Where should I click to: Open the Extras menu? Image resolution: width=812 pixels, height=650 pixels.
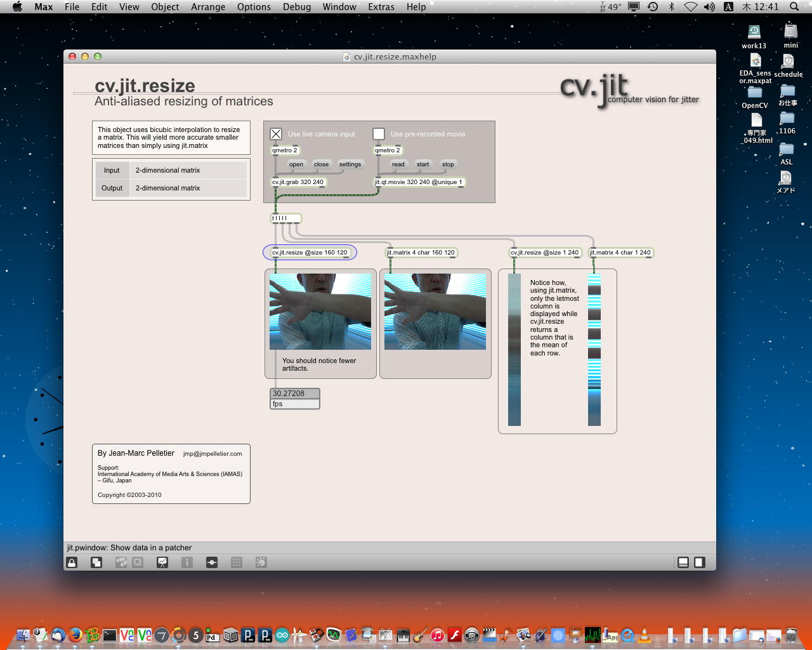(381, 7)
